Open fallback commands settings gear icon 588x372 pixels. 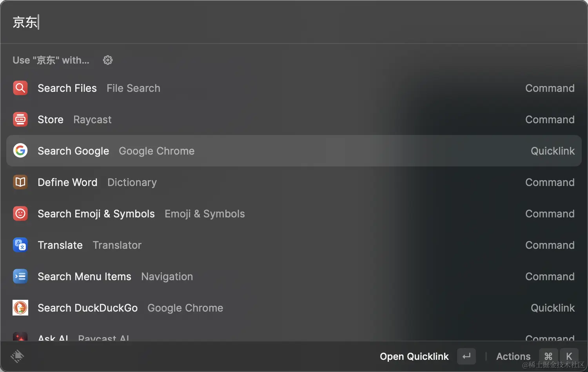(x=108, y=60)
